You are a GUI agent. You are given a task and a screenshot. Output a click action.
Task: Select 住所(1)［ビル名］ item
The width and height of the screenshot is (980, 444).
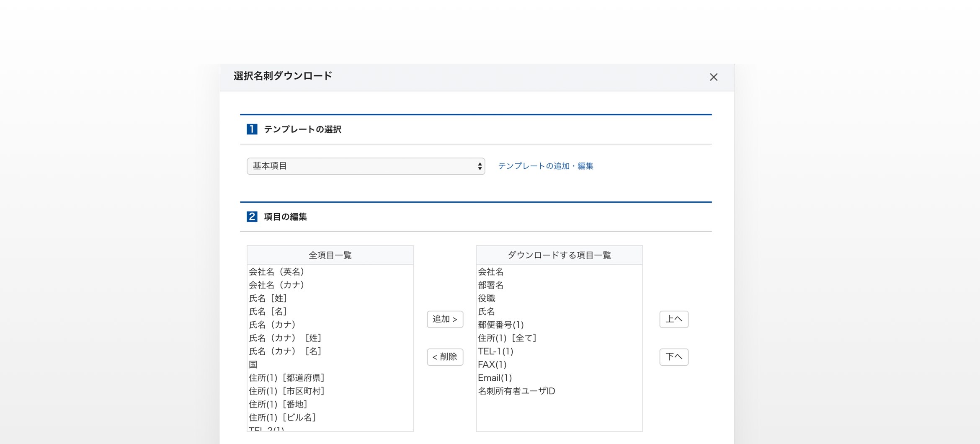click(x=330, y=418)
